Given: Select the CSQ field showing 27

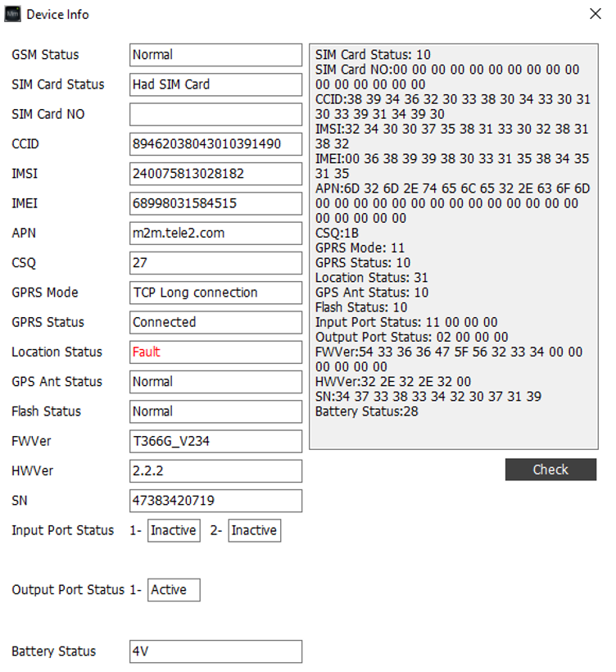Looking at the screenshot, I should [x=216, y=263].
